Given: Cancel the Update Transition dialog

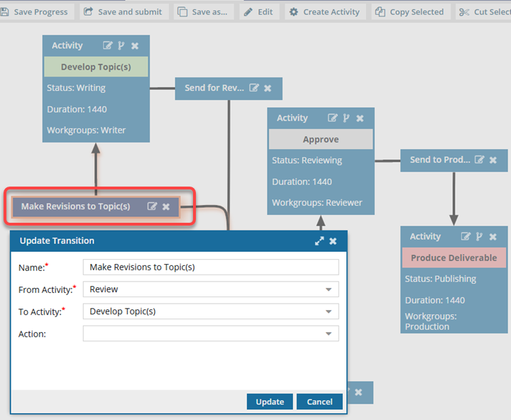Looking at the screenshot, I should tap(319, 402).
